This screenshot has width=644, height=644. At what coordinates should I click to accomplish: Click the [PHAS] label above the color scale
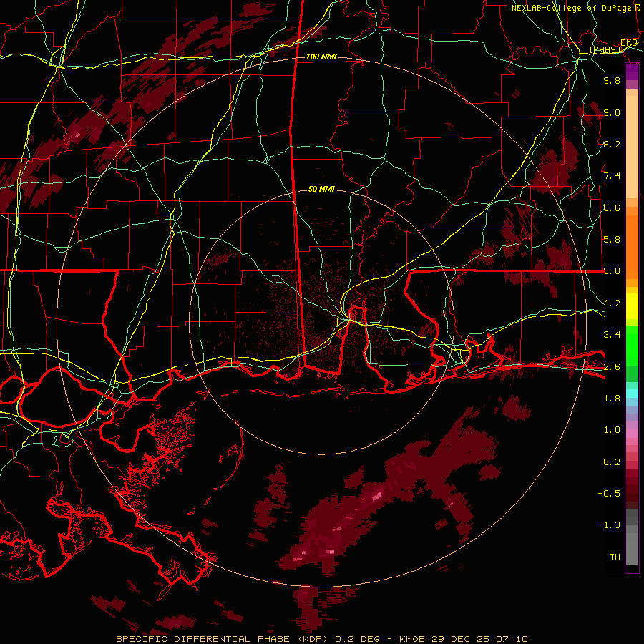pyautogui.click(x=605, y=49)
